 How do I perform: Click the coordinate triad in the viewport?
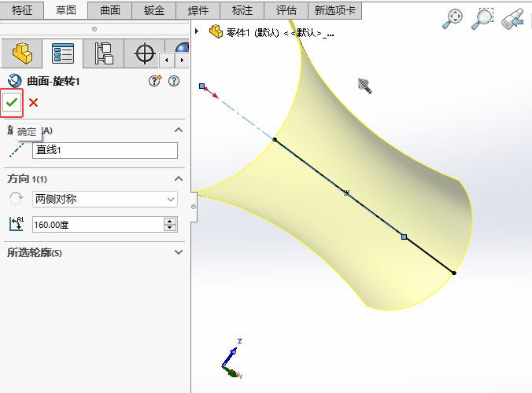click(x=232, y=359)
